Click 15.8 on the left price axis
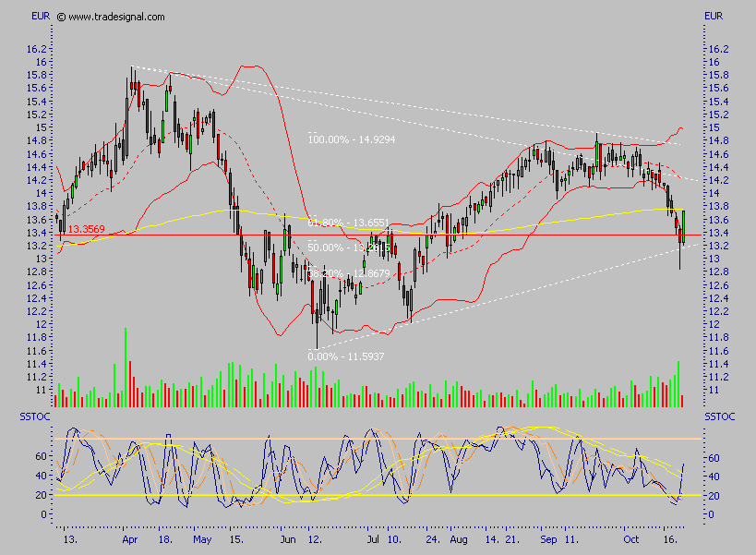The width and height of the screenshot is (756, 555). pyautogui.click(x=37, y=75)
